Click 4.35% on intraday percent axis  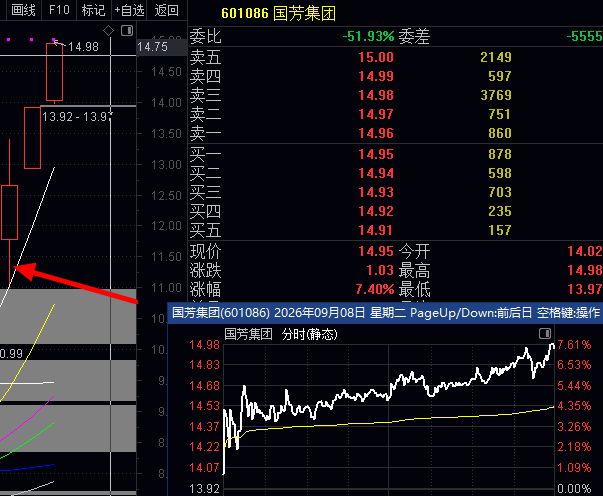tap(574, 406)
